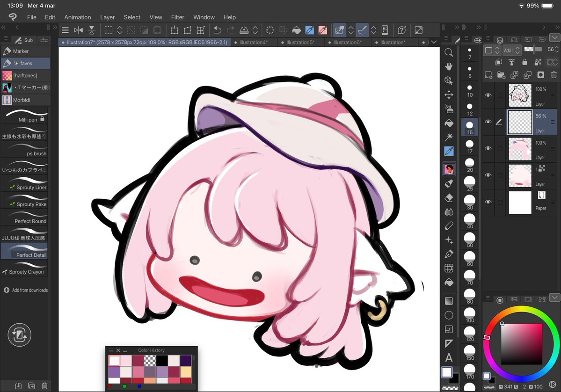Select the Hand move tool
561x392 pixels.
449,66
